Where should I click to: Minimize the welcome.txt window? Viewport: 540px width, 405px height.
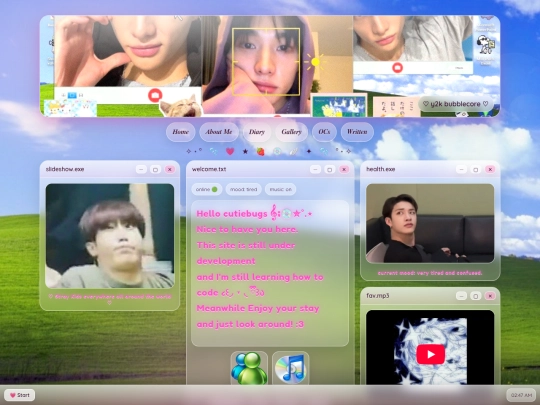(x=315, y=169)
